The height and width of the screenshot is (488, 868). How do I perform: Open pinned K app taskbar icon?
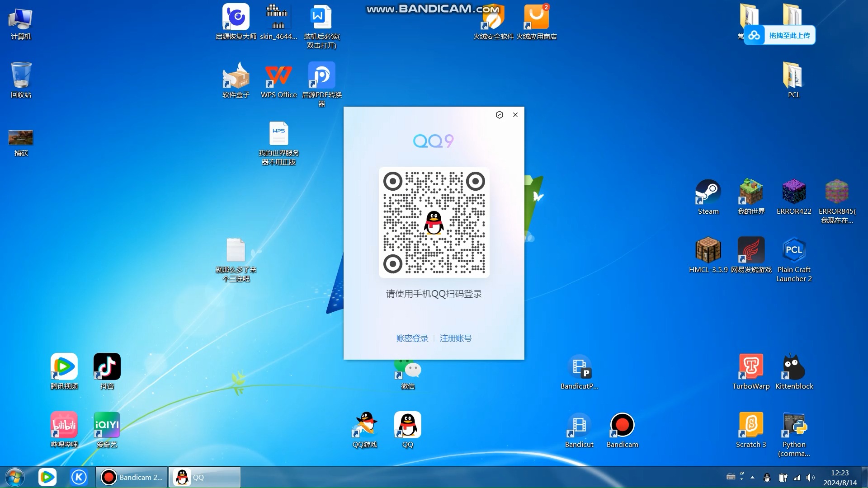pos(79,477)
